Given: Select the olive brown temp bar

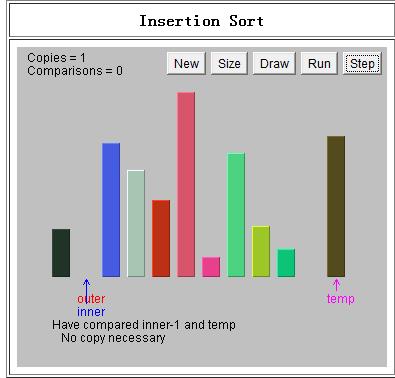Looking at the screenshot, I should 336,206.
